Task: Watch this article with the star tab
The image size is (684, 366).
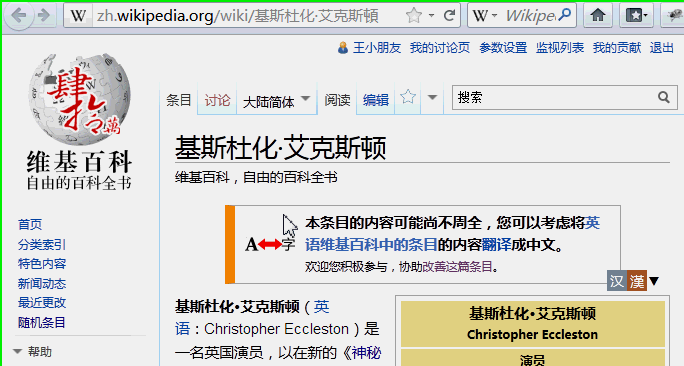Action: [408, 97]
